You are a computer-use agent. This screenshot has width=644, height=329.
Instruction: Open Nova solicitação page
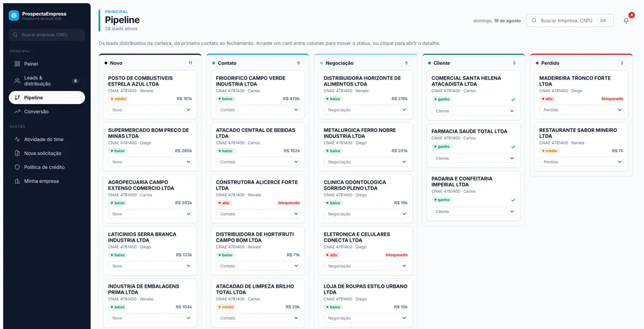click(x=47, y=153)
